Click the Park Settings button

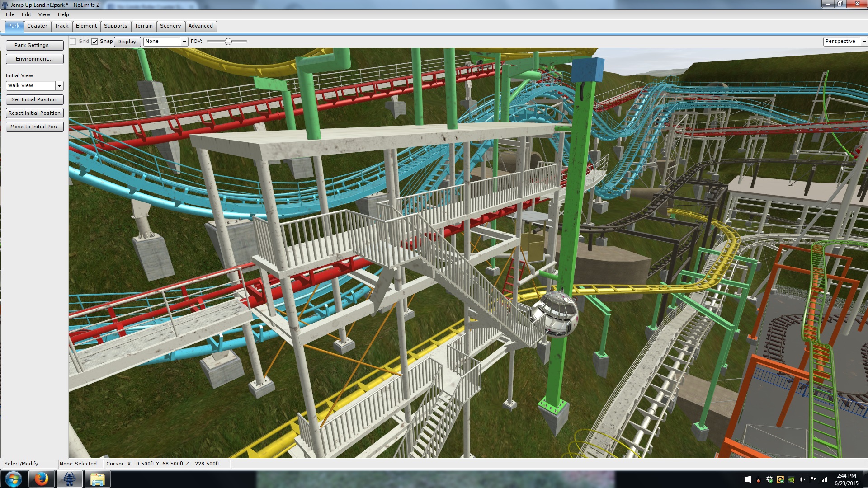coord(34,45)
